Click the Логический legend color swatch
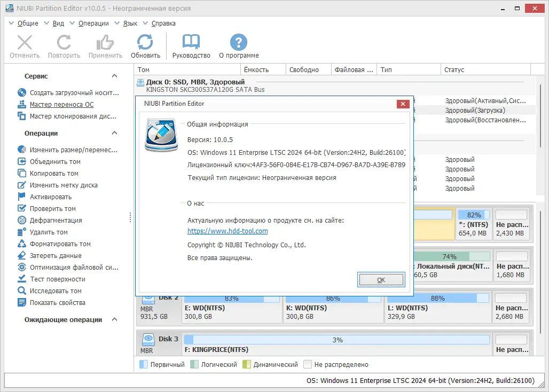The height and width of the screenshot is (392, 549). [x=194, y=364]
